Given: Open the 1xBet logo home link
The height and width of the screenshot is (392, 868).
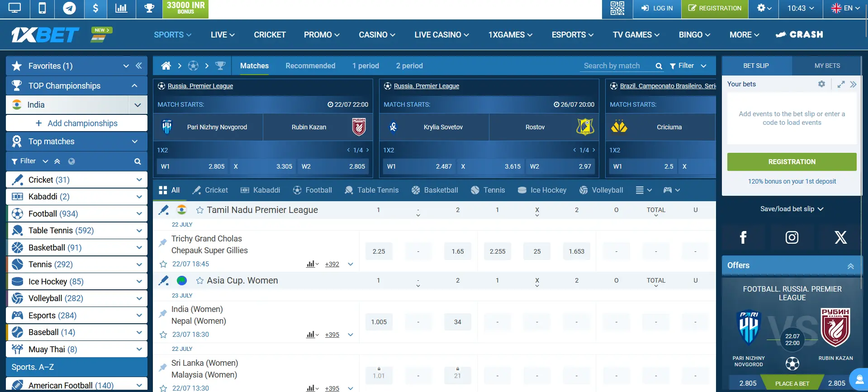Looking at the screenshot, I should [x=45, y=35].
